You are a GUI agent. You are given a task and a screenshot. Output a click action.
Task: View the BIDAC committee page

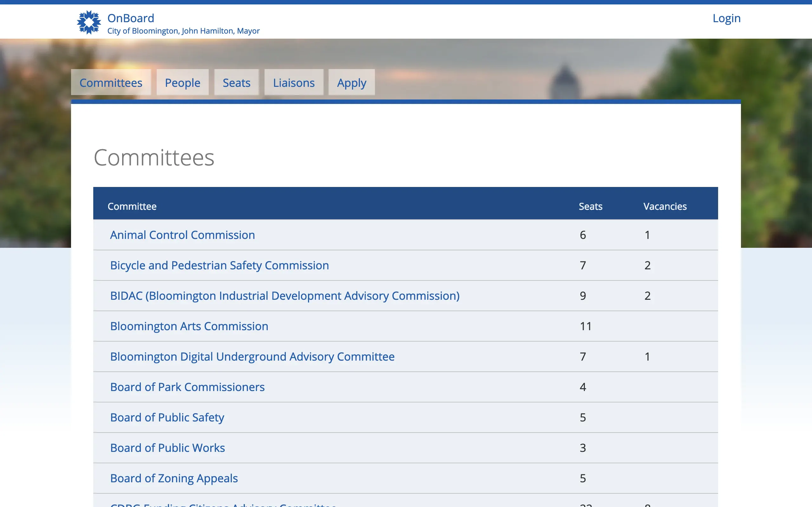(285, 296)
